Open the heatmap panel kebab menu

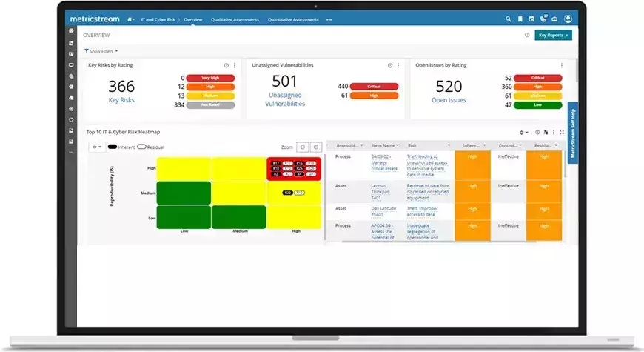coord(554,133)
